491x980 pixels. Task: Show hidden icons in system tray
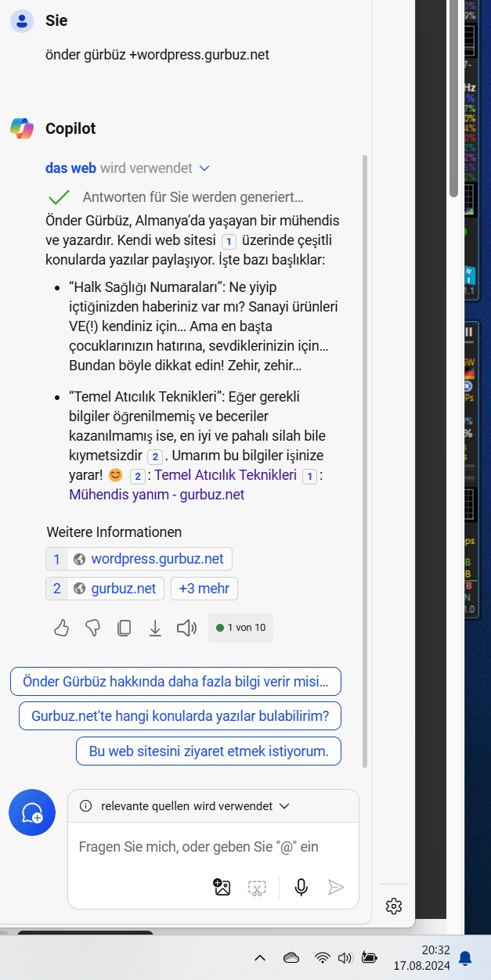pos(261,957)
